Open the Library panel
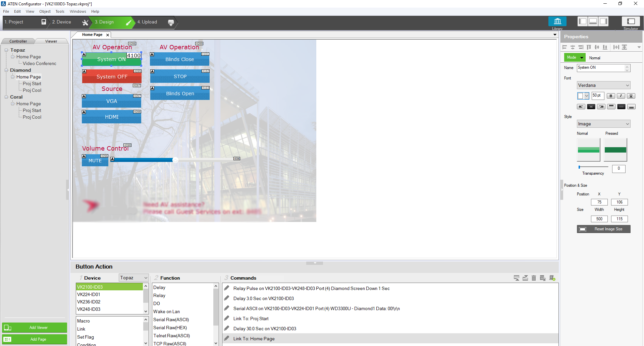The height and width of the screenshot is (346, 644). [x=557, y=21]
